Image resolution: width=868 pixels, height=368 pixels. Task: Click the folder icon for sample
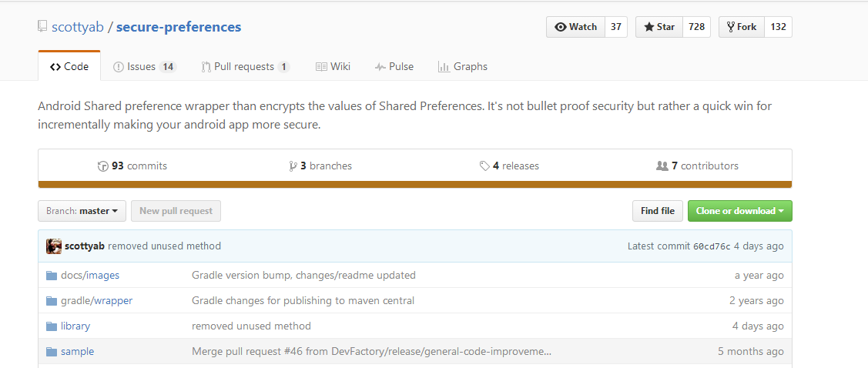52,352
